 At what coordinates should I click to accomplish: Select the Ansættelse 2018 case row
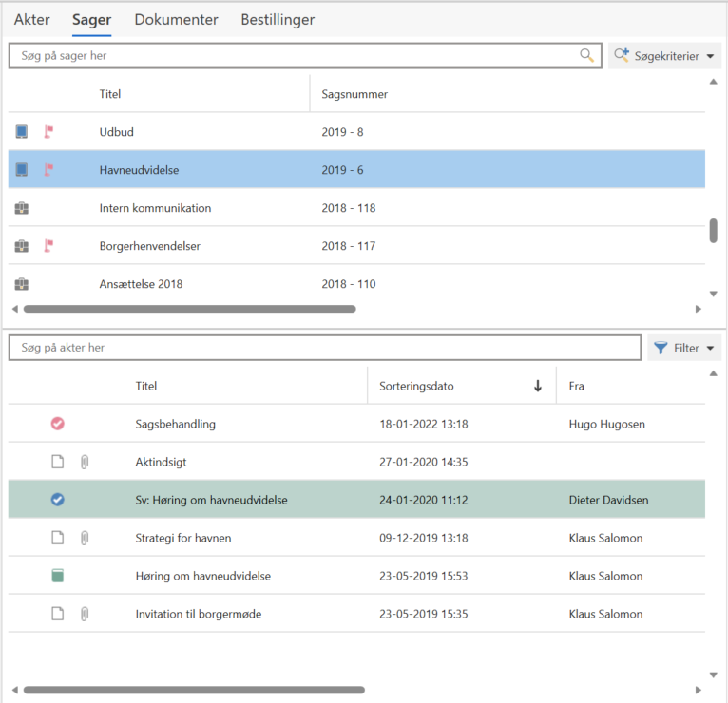click(x=141, y=284)
